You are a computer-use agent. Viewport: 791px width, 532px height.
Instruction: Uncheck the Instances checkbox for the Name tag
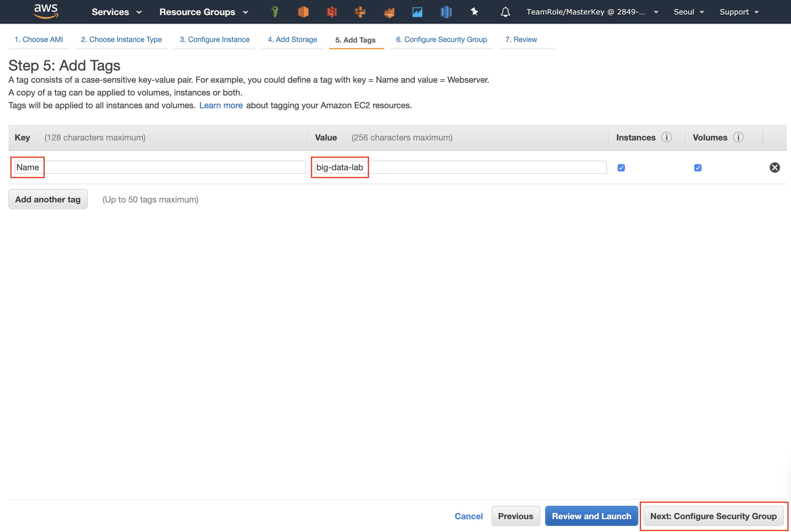coord(621,168)
